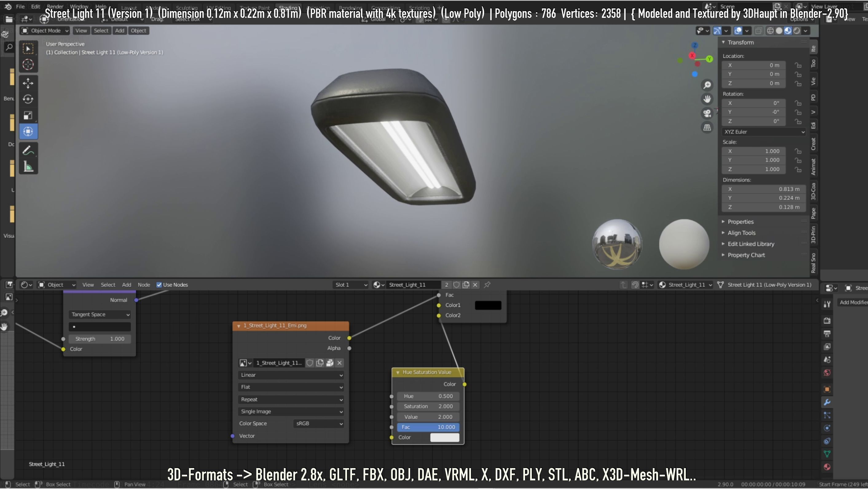Open the node editor Node menu
The width and height of the screenshot is (868, 489).
tap(144, 284)
